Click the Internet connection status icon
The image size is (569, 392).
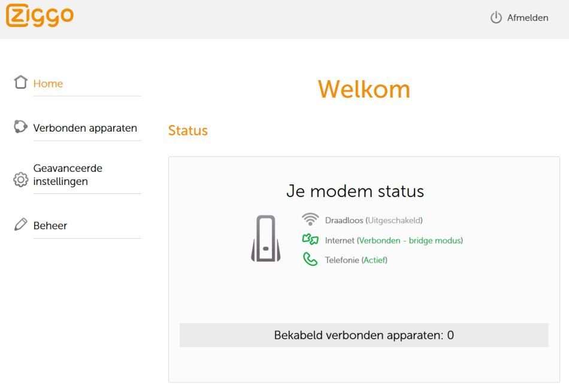pyautogui.click(x=310, y=240)
